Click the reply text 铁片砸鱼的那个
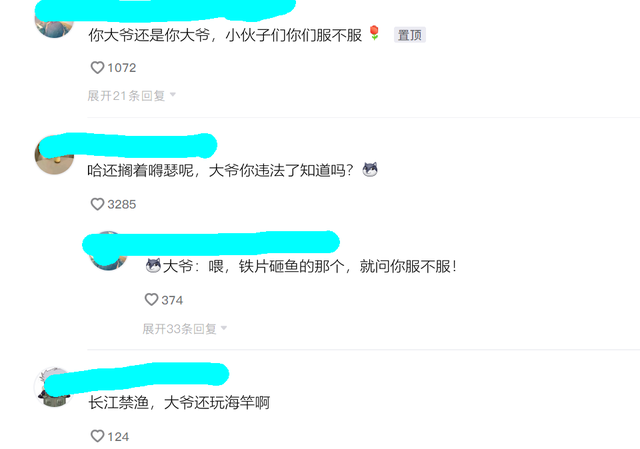The width and height of the screenshot is (640, 449). 291,267
